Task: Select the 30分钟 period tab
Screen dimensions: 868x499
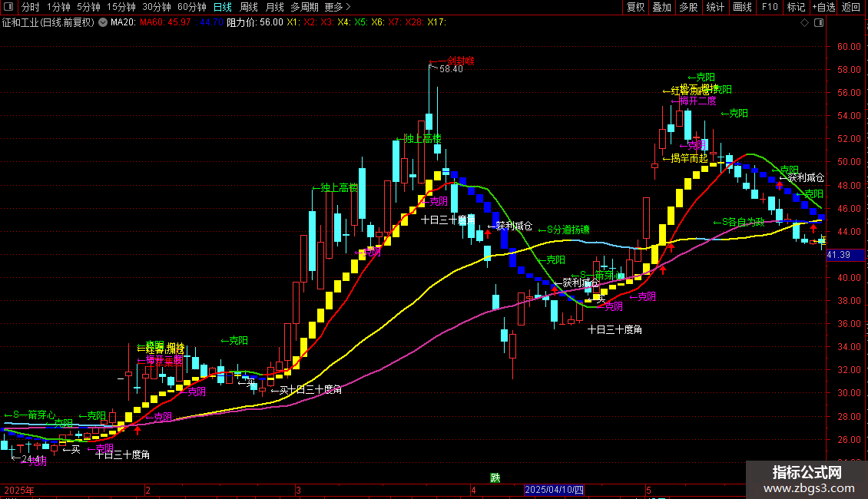Action: point(157,7)
